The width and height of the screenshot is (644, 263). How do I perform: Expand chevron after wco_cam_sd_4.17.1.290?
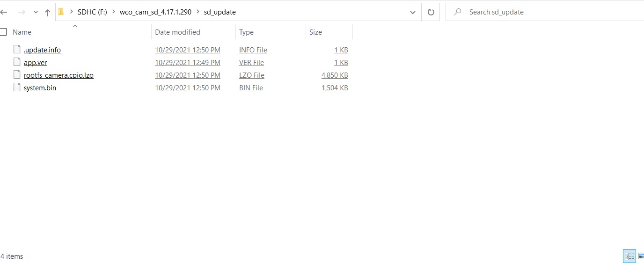(x=198, y=12)
